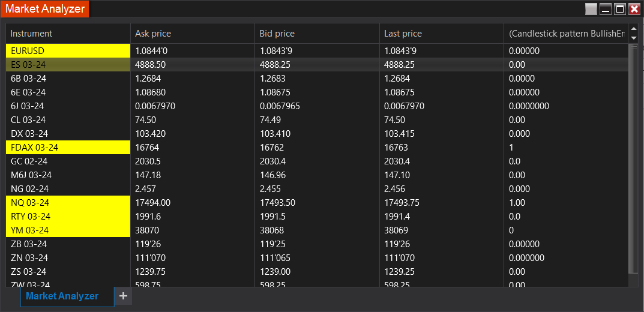Screen dimensions: 644x312
Task: Click the scroll up arrow above scrollbar
Action: (634, 29)
